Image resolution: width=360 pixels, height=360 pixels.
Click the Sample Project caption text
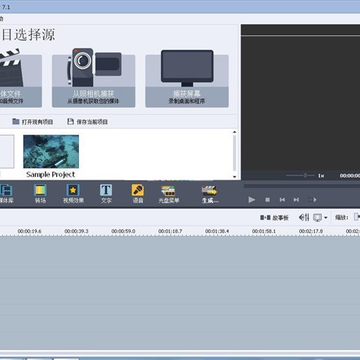click(51, 174)
